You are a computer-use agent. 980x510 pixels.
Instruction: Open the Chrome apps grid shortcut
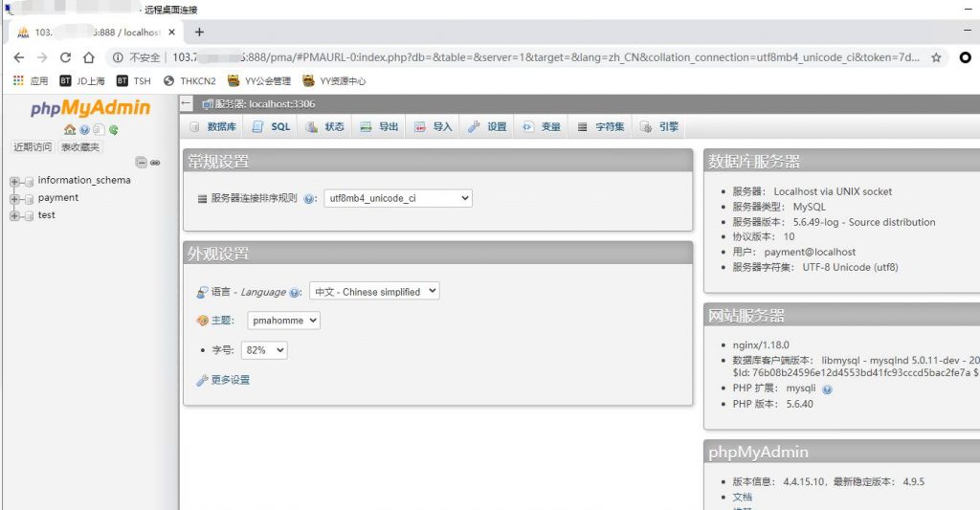point(18,80)
